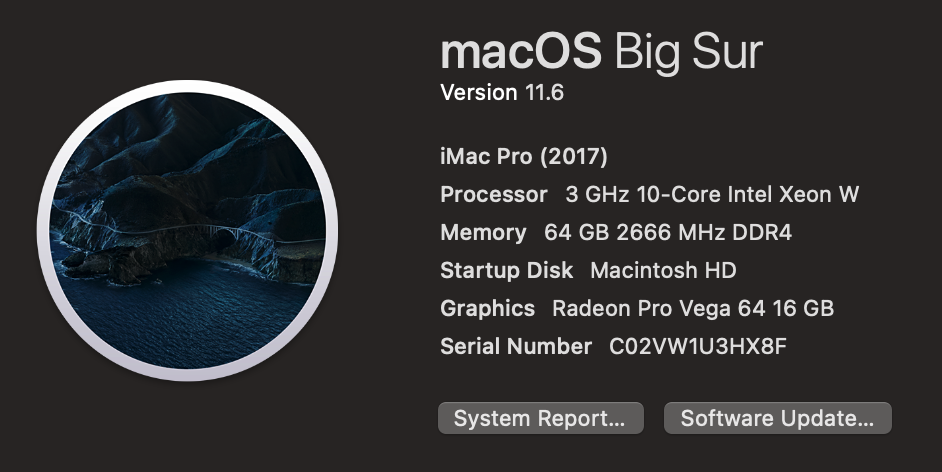Select the Macintosh HD disk name
The width and height of the screenshot is (942, 472).
click(x=663, y=271)
